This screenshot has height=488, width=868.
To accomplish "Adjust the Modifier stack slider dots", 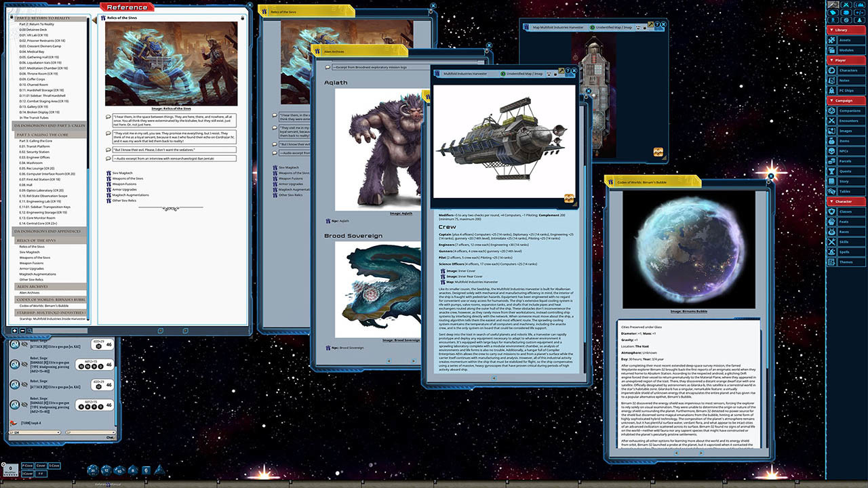I will (x=10, y=474).
